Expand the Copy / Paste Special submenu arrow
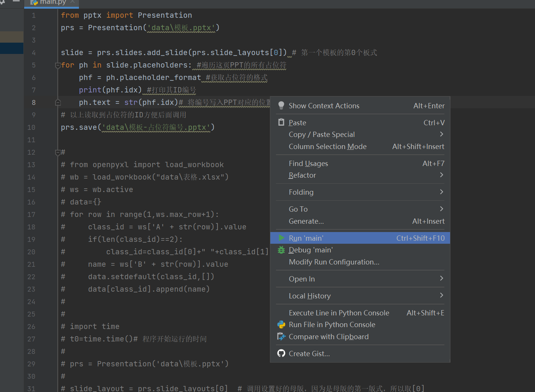Screen dimensions: 535x392 click(441, 134)
